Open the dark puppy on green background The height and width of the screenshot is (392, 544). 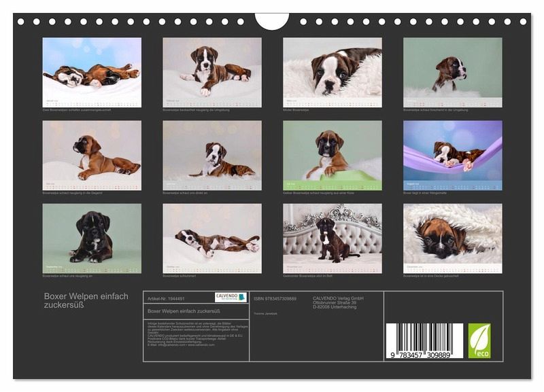(92, 236)
